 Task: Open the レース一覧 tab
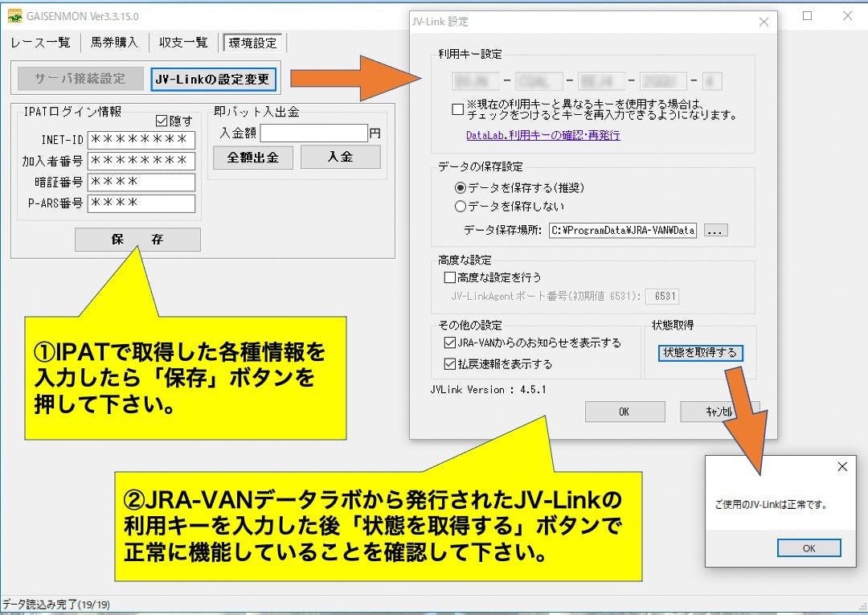[x=41, y=43]
